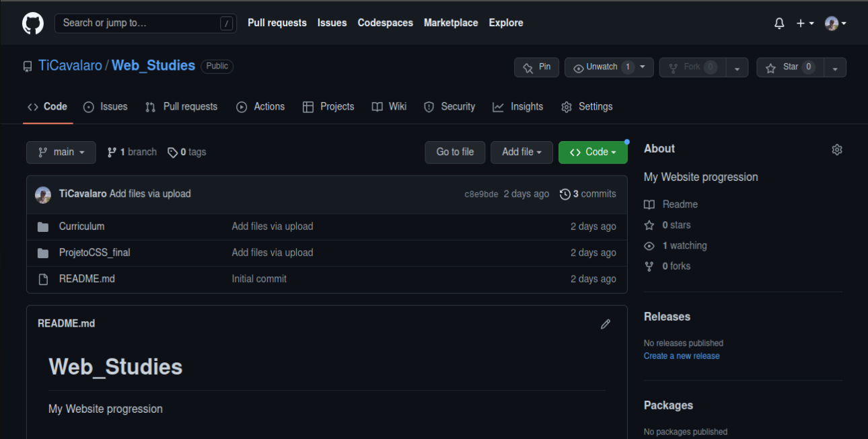This screenshot has width=868, height=439.
Task: Open the Web_Studies repository name link
Action: [153, 66]
